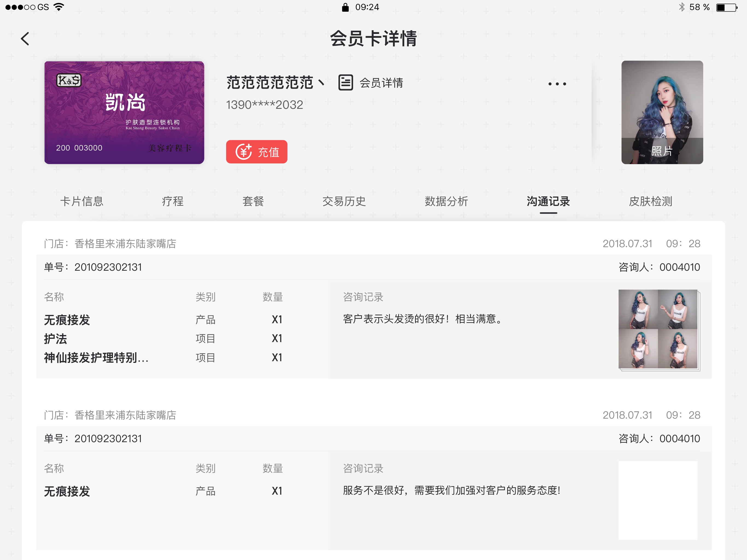Tap the purple 凯尚 membership card
747x560 pixels.
click(124, 112)
